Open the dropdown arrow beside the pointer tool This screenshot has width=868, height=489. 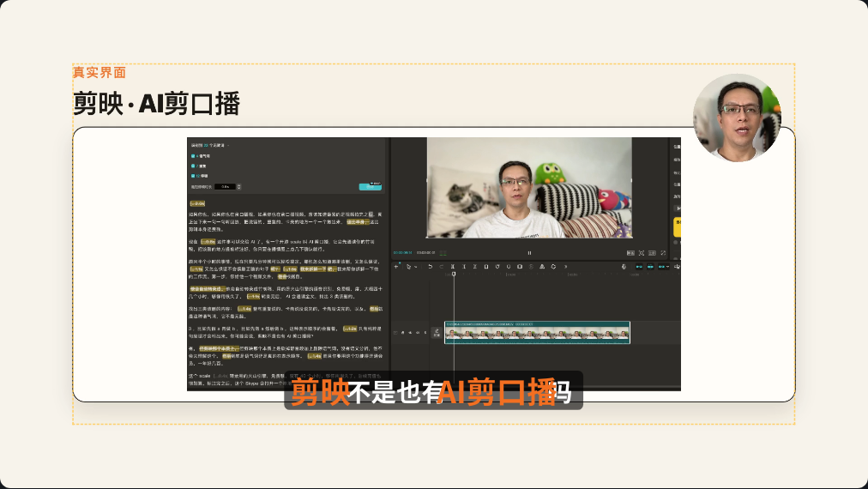[415, 267]
